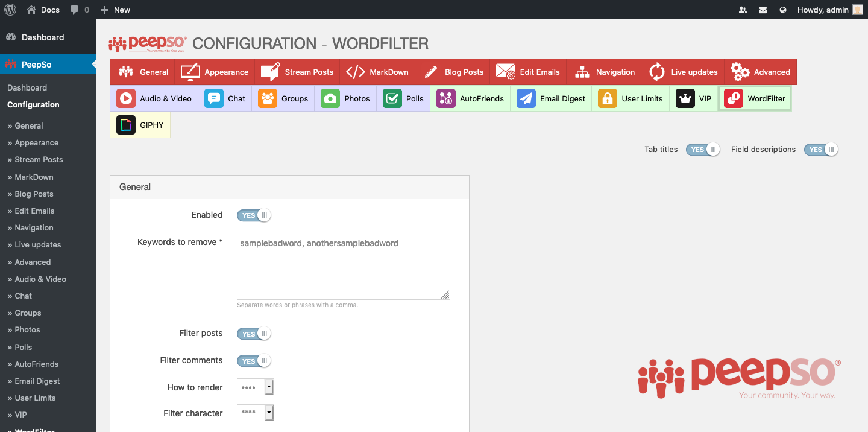Click the VIP crown icon
The height and width of the screenshot is (432, 868).
click(x=685, y=98)
